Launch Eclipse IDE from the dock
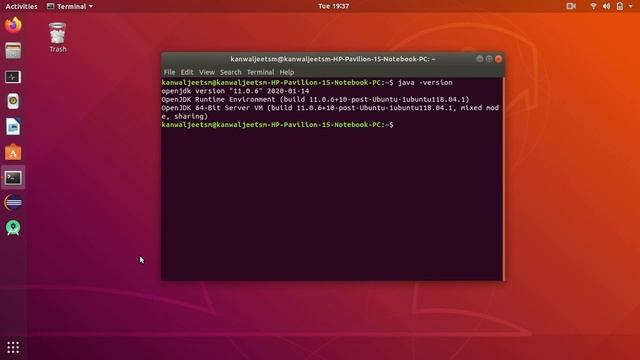640x360 pixels. pyautogui.click(x=13, y=202)
